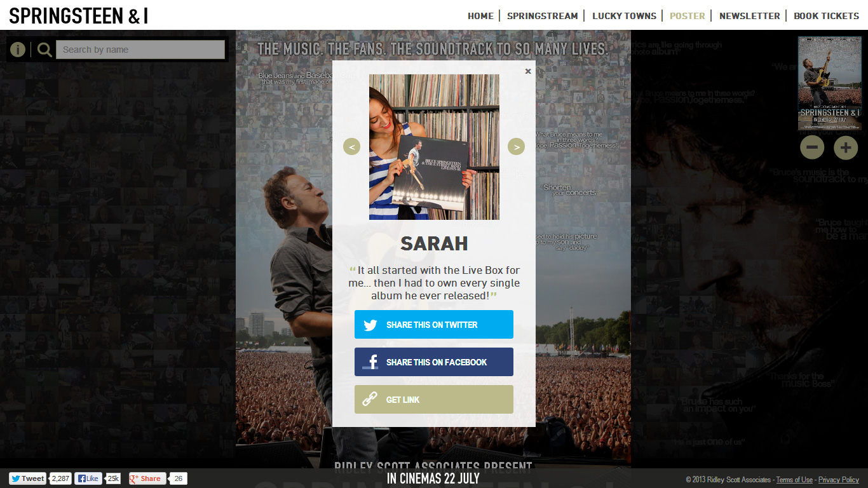Open the Home menu item
This screenshot has width=868, height=488.
480,16
